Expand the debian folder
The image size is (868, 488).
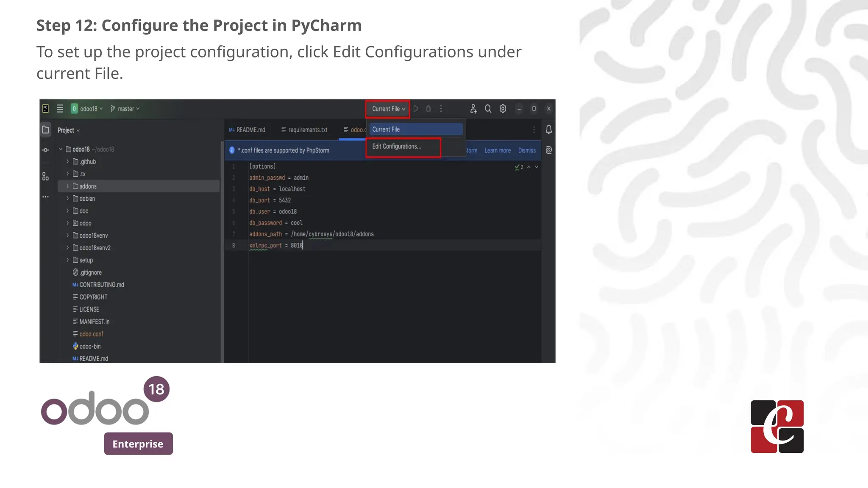pyautogui.click(x=67, y=198)
